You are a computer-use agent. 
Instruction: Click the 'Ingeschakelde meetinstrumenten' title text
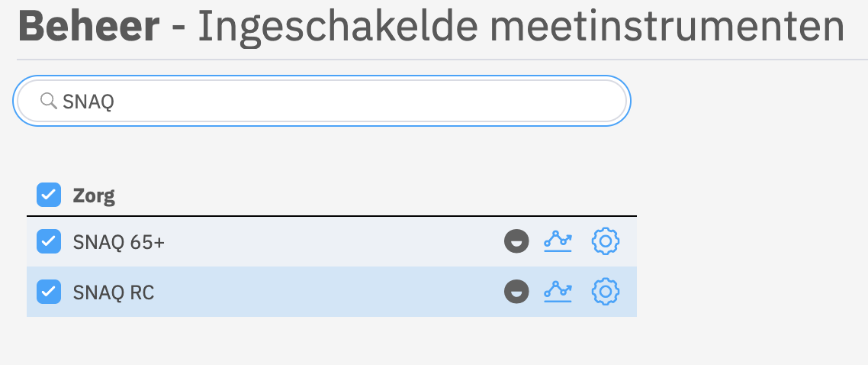520,27
